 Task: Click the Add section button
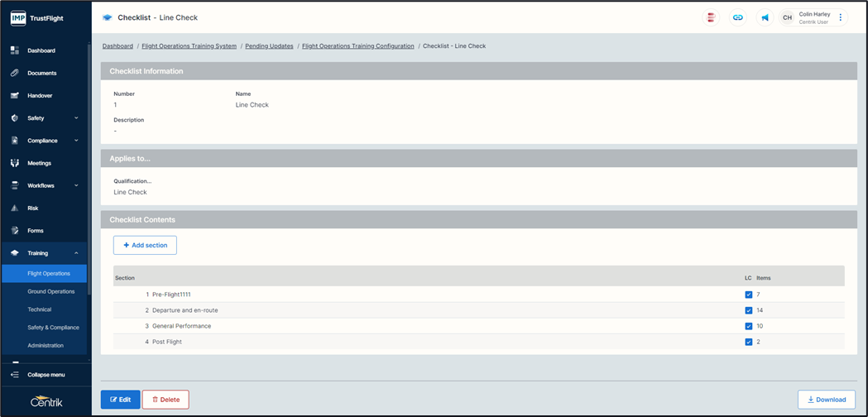[145, 245]
